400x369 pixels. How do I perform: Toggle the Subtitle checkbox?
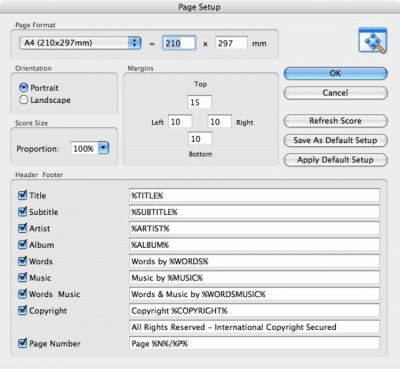(x=22, y=211)
